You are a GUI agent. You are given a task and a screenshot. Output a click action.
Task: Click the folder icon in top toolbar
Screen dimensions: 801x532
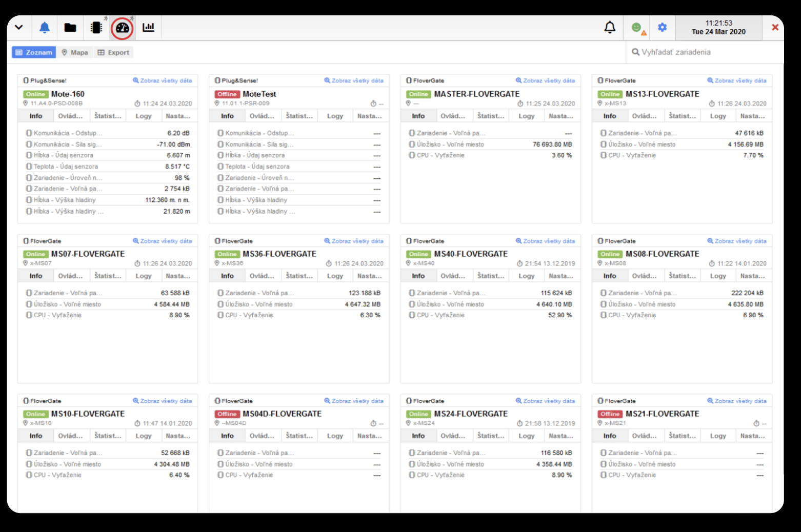70,28
